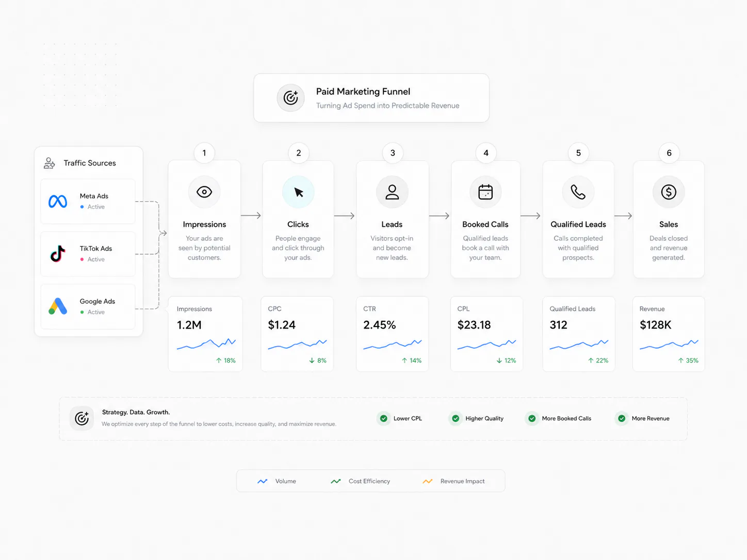Click the green check beside Higher Quality

point(456,418)
